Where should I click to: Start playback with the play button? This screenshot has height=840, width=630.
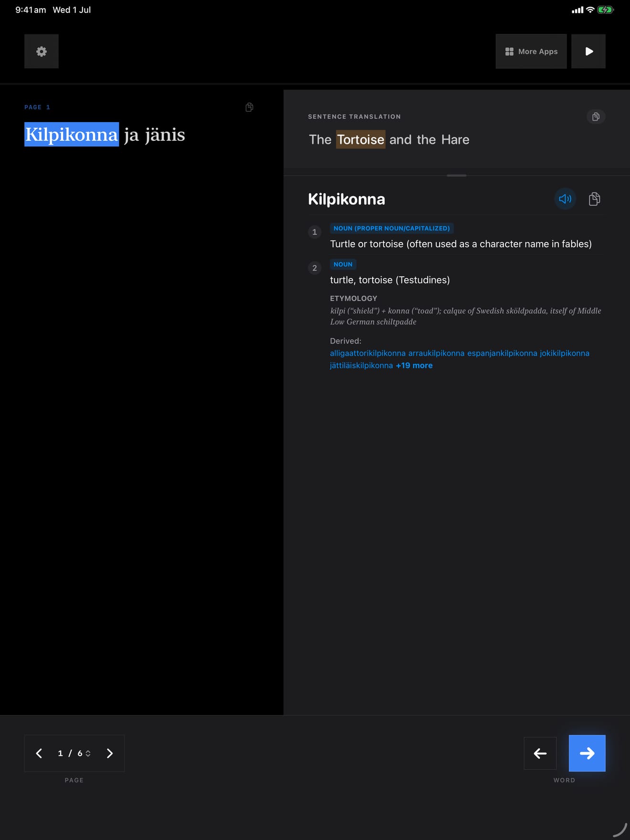point(588,51)
